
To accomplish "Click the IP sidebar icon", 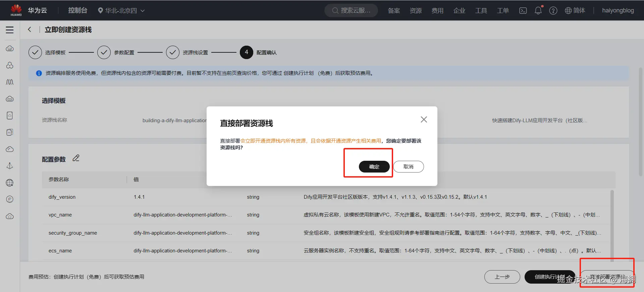I will 10,199.
